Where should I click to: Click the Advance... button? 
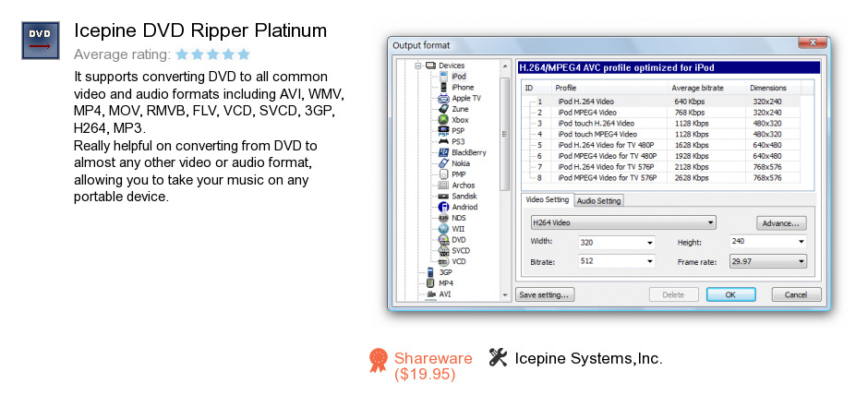(780, 223)
